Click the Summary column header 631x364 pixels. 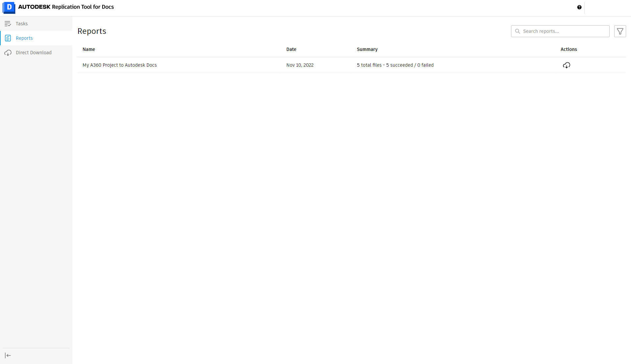[x=367, y=49]
